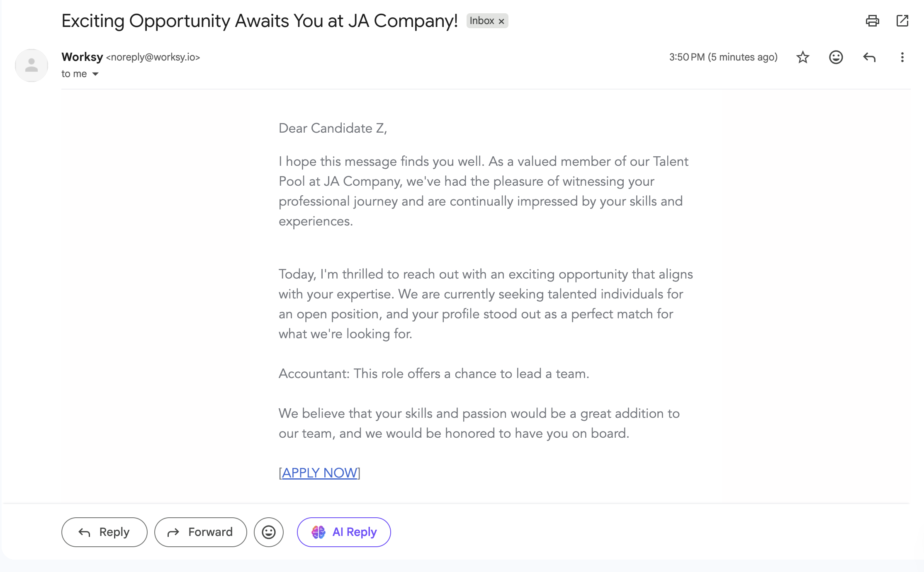
Task: Add an emoji reaction from the header
Action: [836, 57]
